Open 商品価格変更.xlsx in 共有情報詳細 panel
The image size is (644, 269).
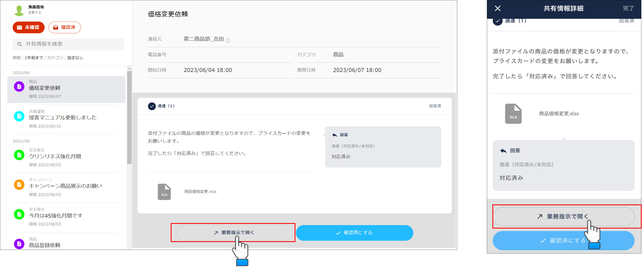click(x=559, y=114)
